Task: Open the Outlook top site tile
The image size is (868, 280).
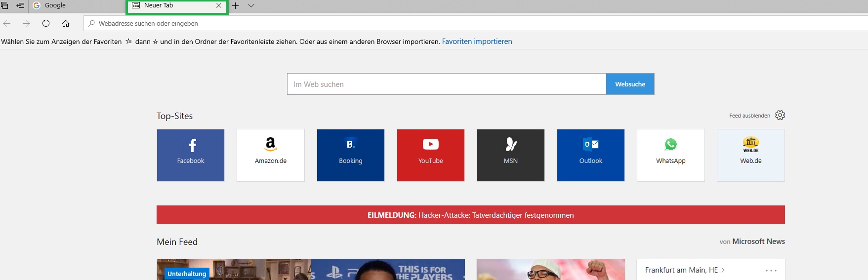Action: (x=591, y=155)
